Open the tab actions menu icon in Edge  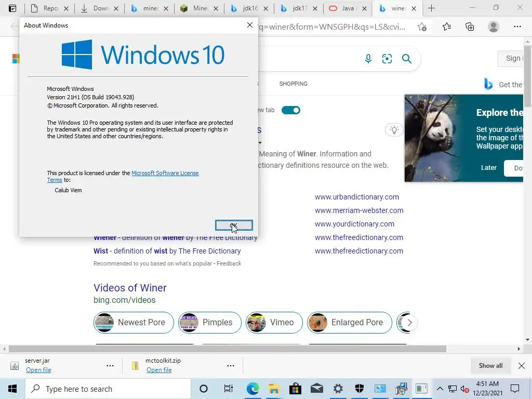click(x=12, y=8)
